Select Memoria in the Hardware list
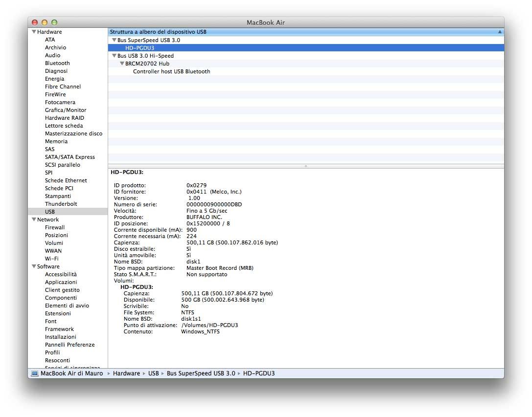532x417 pixels. point(56,141)
